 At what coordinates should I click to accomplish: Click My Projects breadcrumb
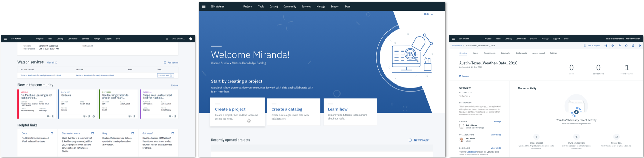coord(456,46)
